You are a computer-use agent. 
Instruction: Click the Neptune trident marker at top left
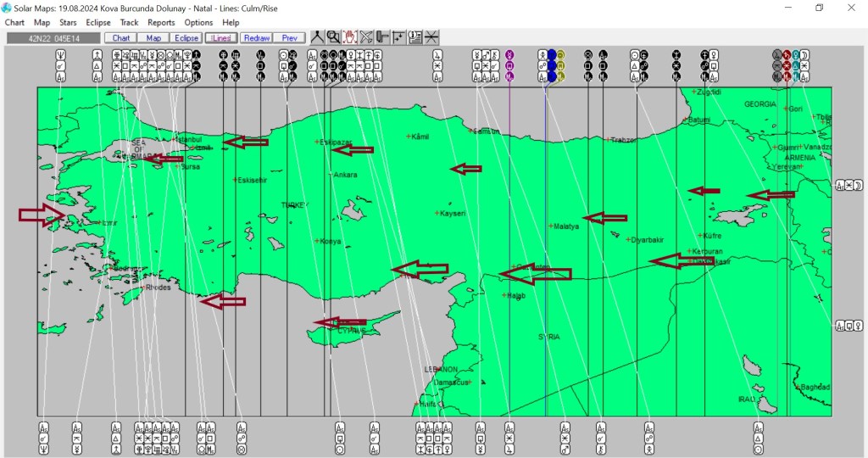tap(61, 54)
